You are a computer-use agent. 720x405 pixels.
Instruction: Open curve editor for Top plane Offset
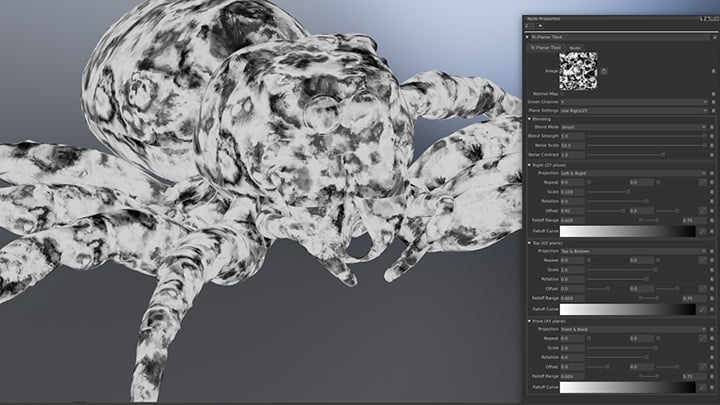pyautogui.click(x=703, y=289)
